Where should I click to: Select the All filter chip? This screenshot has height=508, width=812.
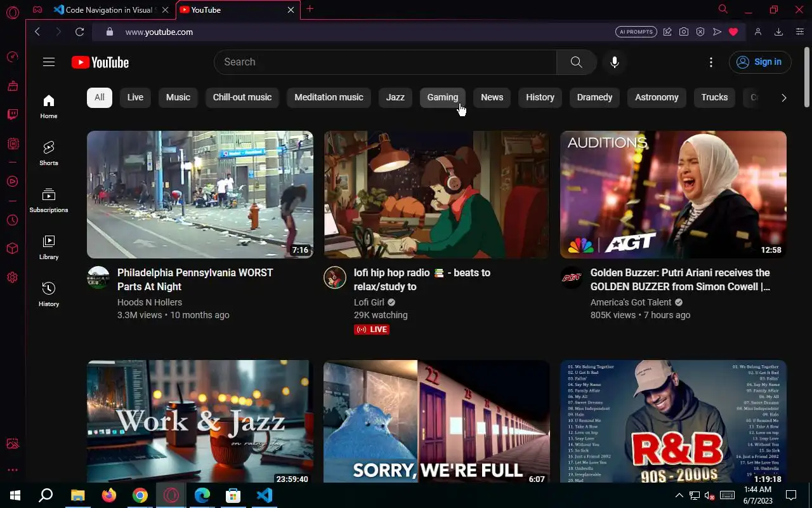tap(100, 97)
